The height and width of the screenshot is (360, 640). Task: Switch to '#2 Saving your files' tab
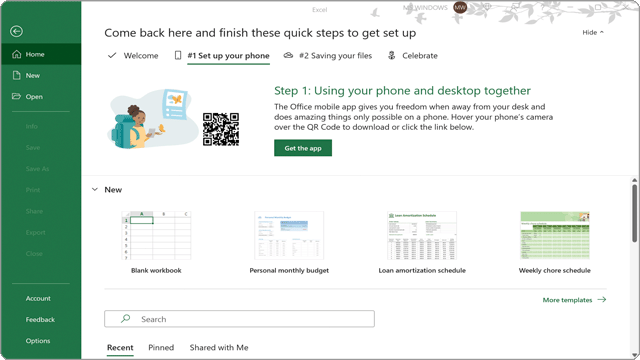[328, 56]
